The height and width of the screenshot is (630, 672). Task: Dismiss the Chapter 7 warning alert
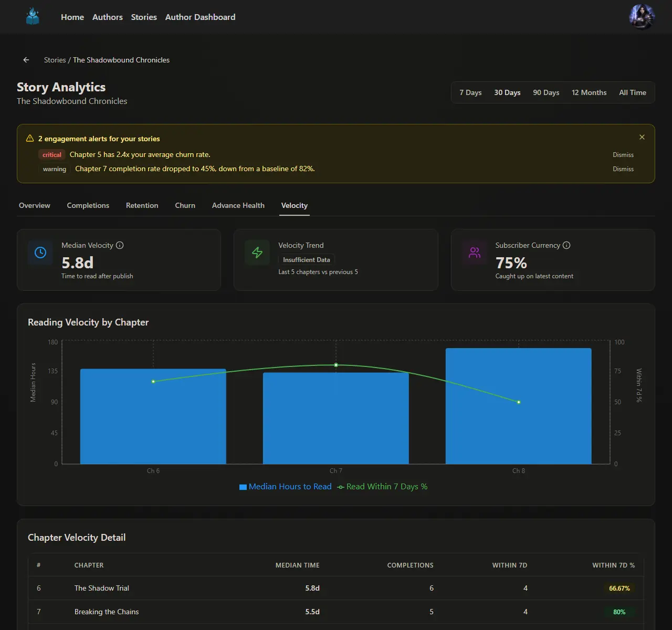coord(623,169)
